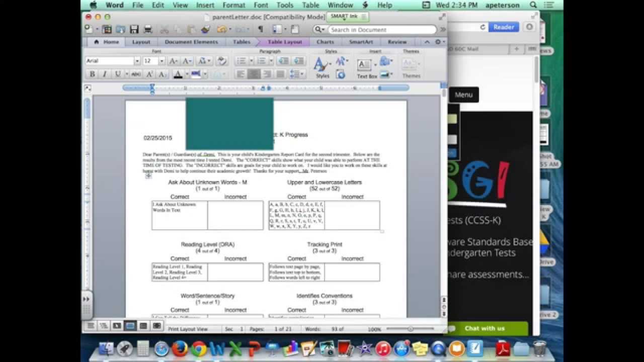Open ribbon settings gear dropdown
The width and height of the screenshot is (644, 362).
pos(440,42)
